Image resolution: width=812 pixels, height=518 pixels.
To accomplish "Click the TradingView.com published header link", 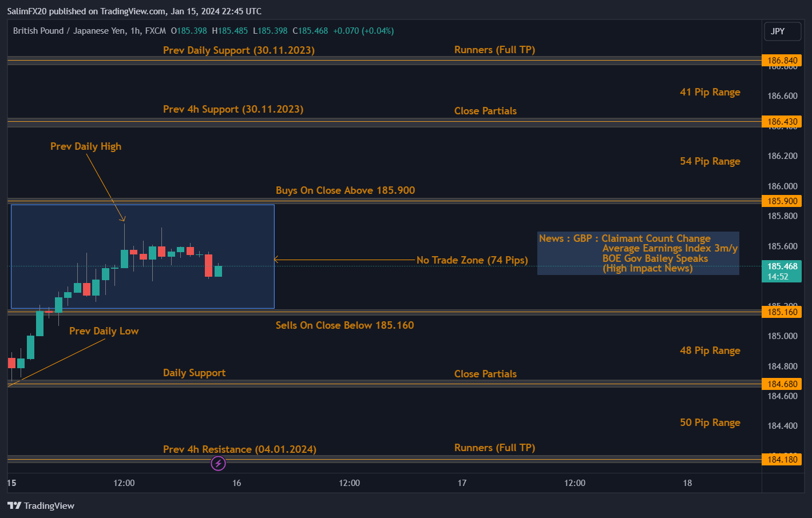I will coord(134,11).
